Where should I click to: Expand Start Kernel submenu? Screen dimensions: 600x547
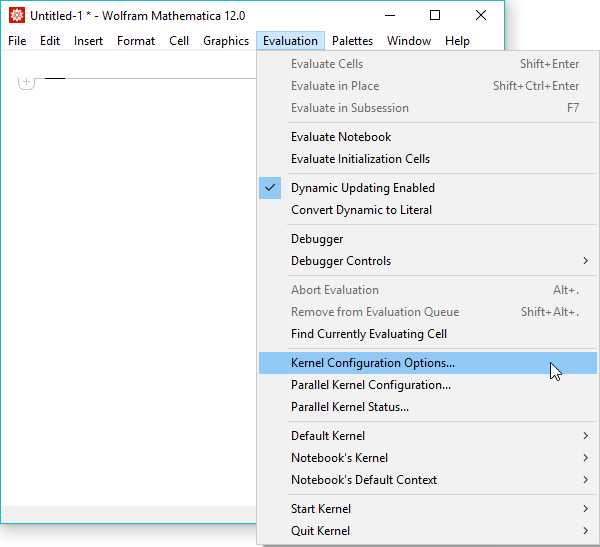(x=428, y=509)
